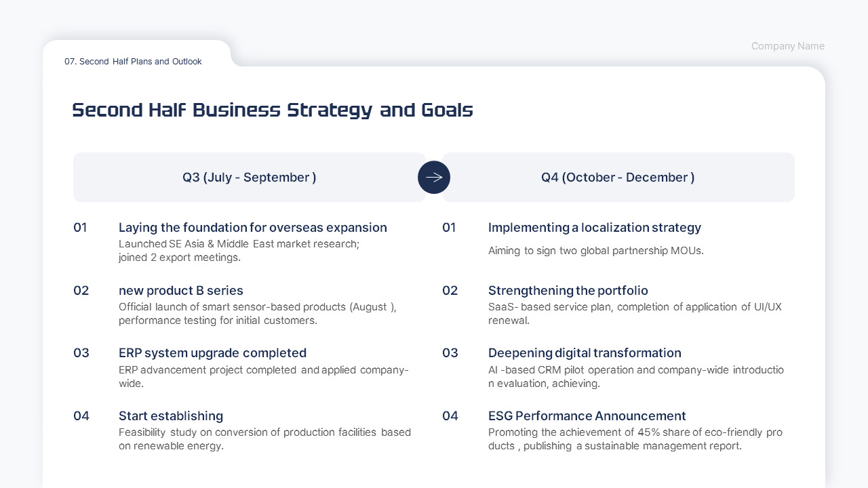Click the Q4 number '03' label
The height and width of the screenshot is (488, 868).
tap(450, 353)
